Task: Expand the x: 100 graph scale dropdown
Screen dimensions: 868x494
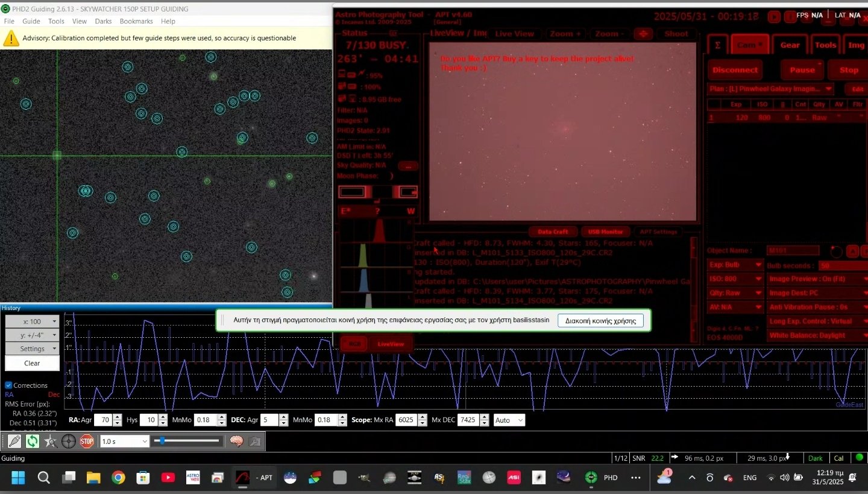Action: [33, 321]
